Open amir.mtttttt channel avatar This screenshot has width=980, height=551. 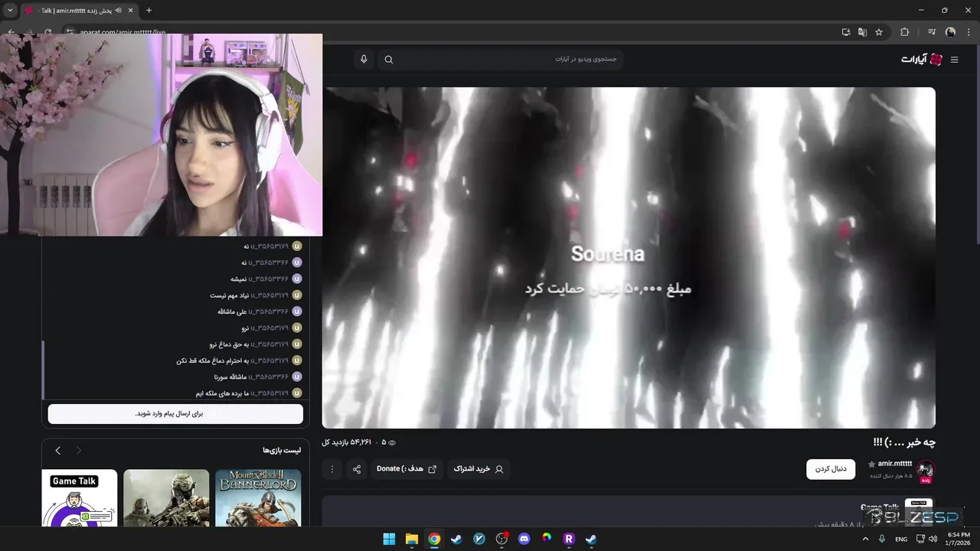926,469
